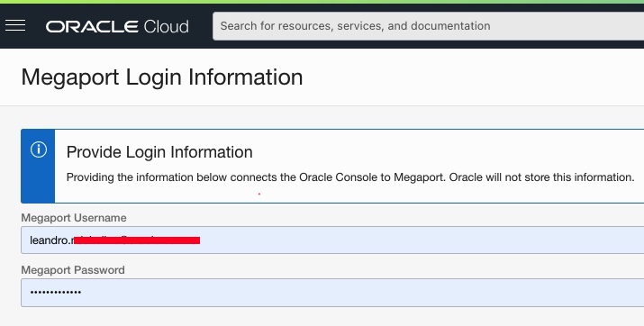
Task: Click the Megaport Username field
Action: 332,240
